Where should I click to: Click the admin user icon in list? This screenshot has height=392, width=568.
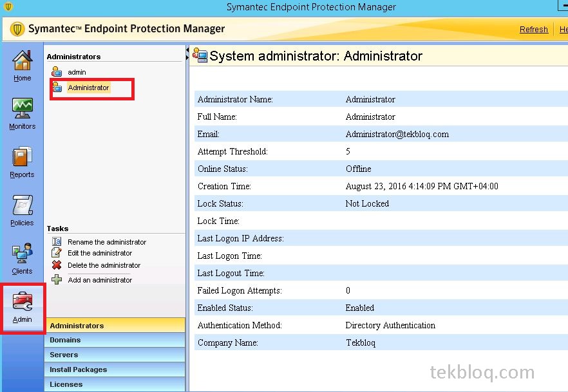pyautogui.click(x=57, y=71)
